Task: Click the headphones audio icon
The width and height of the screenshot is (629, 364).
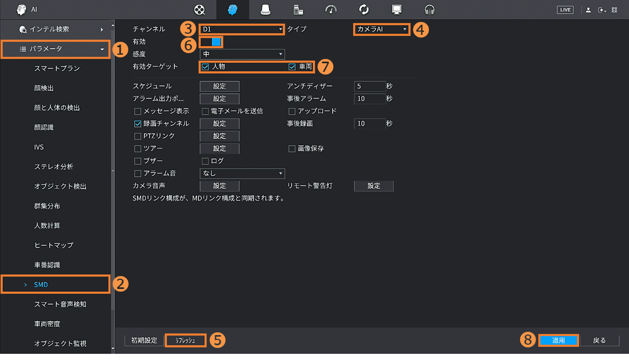Action: pyautogui.click(x=429, y=10)
